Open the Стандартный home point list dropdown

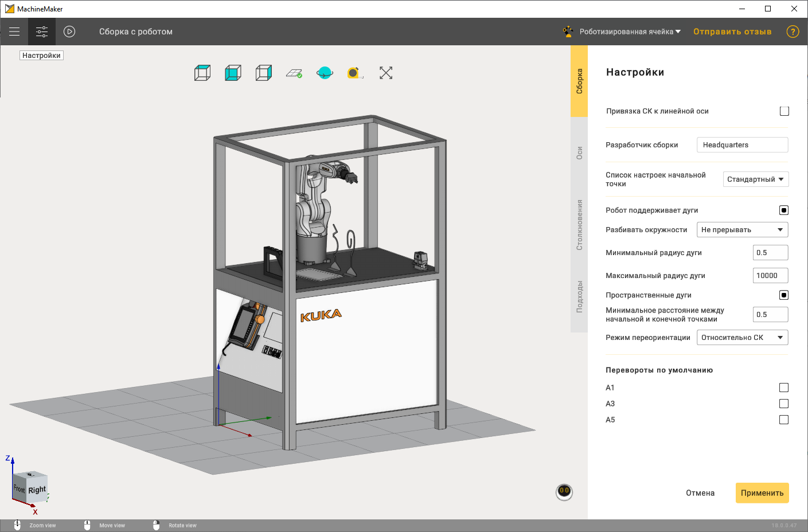(756, 179)
